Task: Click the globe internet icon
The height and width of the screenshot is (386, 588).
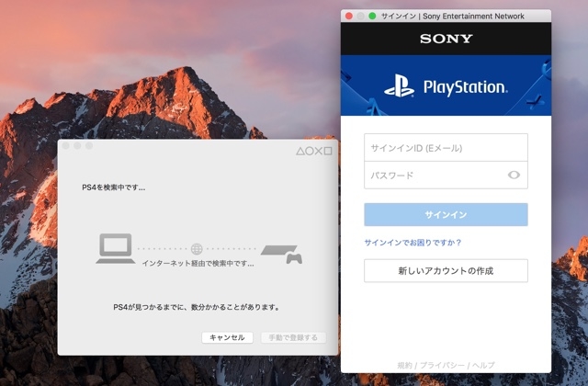Action: coord(197,249)
